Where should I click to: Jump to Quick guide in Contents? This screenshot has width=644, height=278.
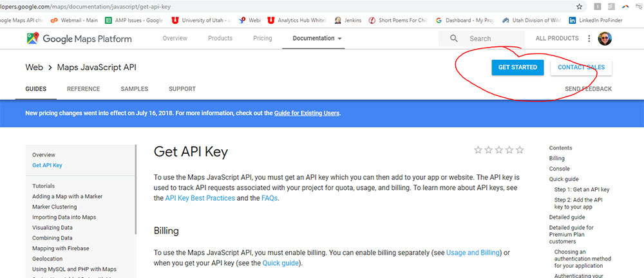pos(564,179)
